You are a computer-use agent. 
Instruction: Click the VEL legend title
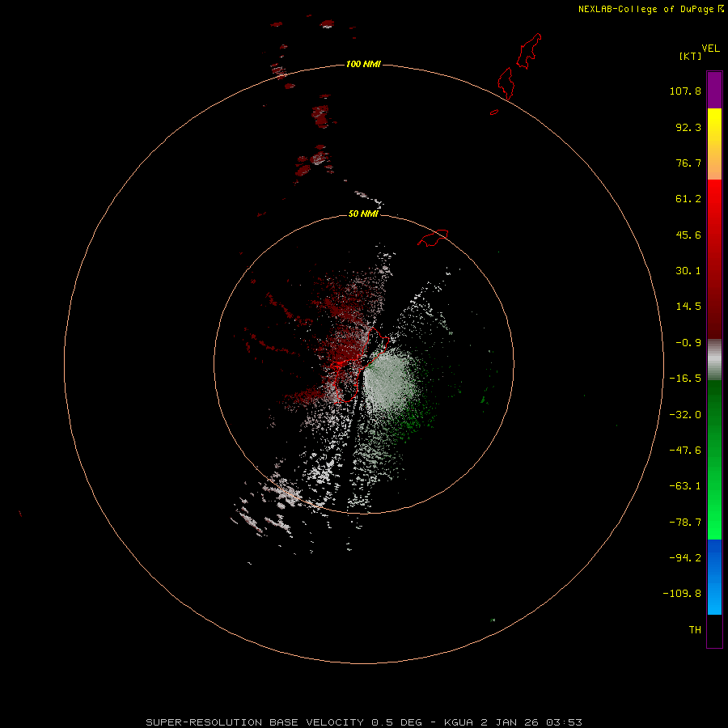point(710,49)
